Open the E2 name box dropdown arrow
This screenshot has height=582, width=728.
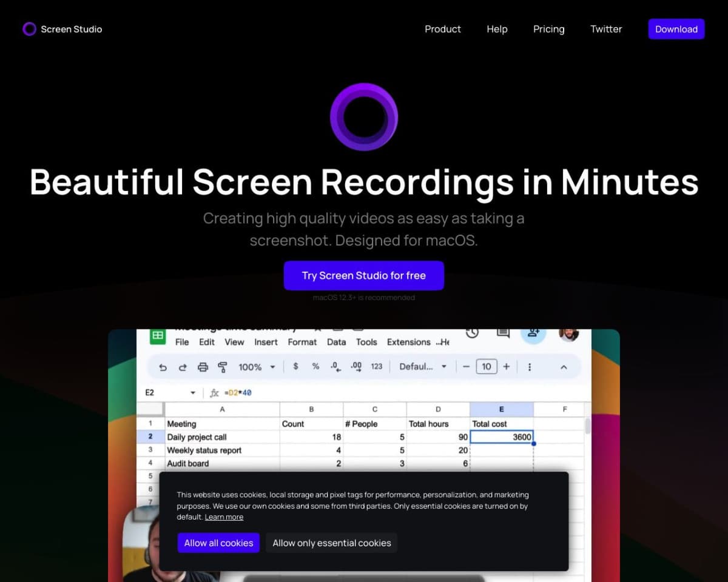tap(193, 393)
